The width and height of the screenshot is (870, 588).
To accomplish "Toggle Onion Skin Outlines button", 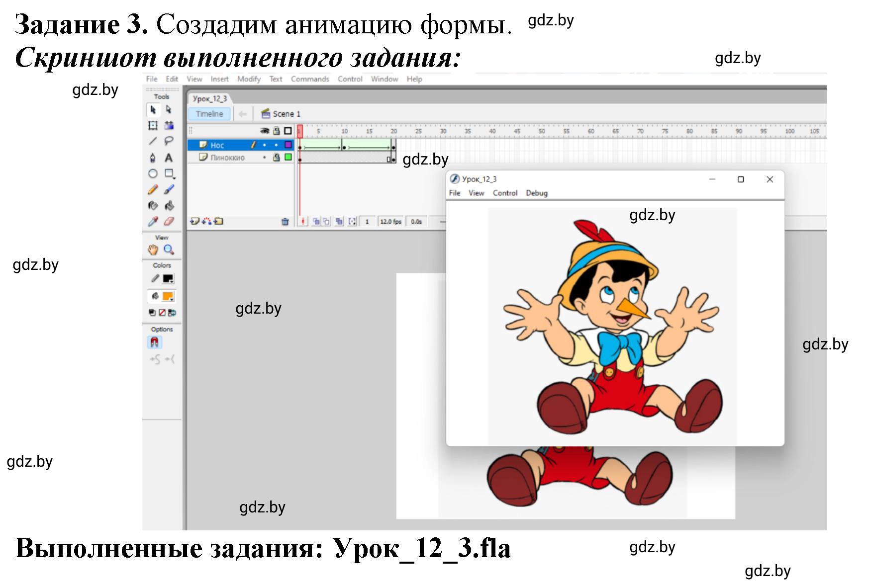I will [327, 222].
